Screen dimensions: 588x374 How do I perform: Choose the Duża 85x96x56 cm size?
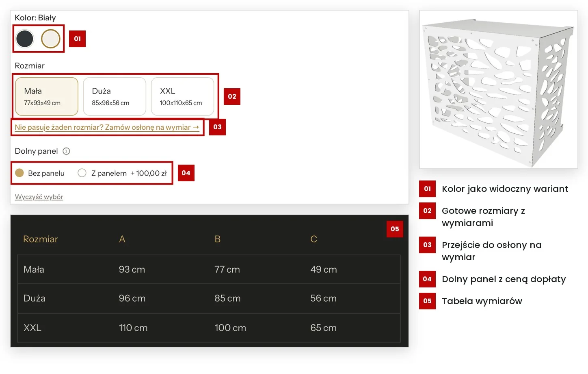[115, 97]
